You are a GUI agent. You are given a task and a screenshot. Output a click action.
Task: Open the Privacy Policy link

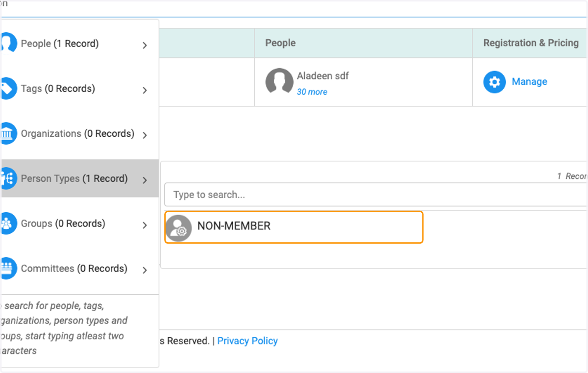[x=247, y=341]
